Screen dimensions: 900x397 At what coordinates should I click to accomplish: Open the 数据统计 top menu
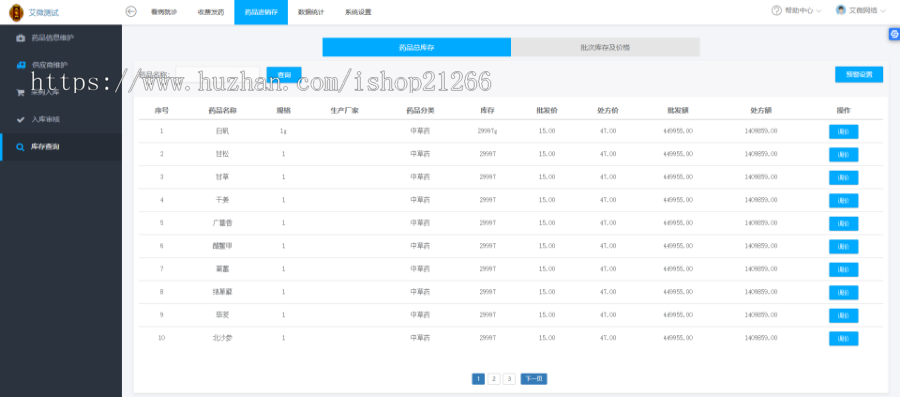pos(311,12)
